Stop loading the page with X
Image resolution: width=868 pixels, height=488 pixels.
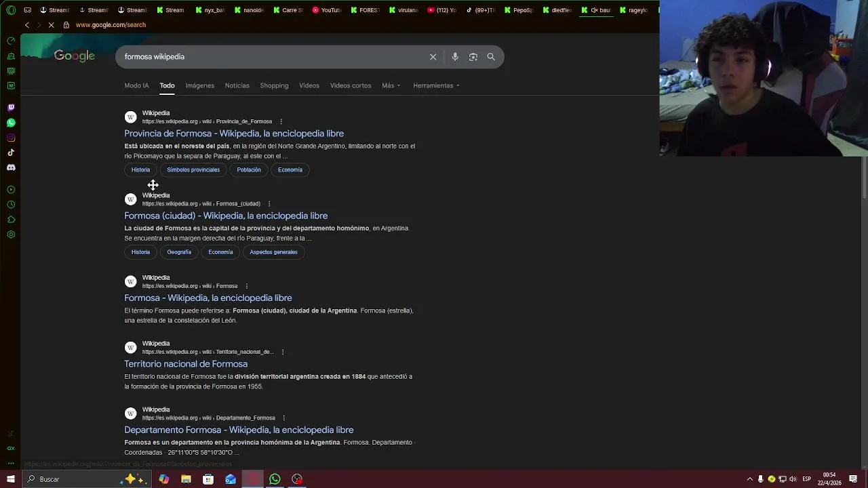(51, 25)
